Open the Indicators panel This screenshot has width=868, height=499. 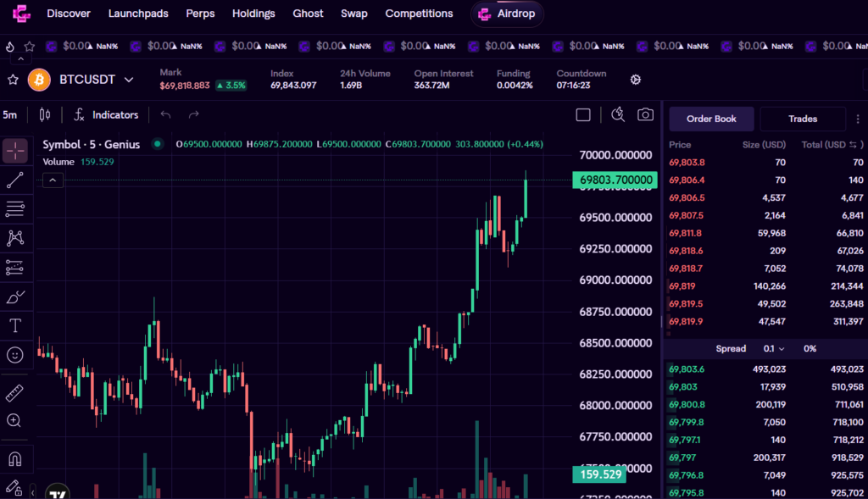click(x=106, y=114)
